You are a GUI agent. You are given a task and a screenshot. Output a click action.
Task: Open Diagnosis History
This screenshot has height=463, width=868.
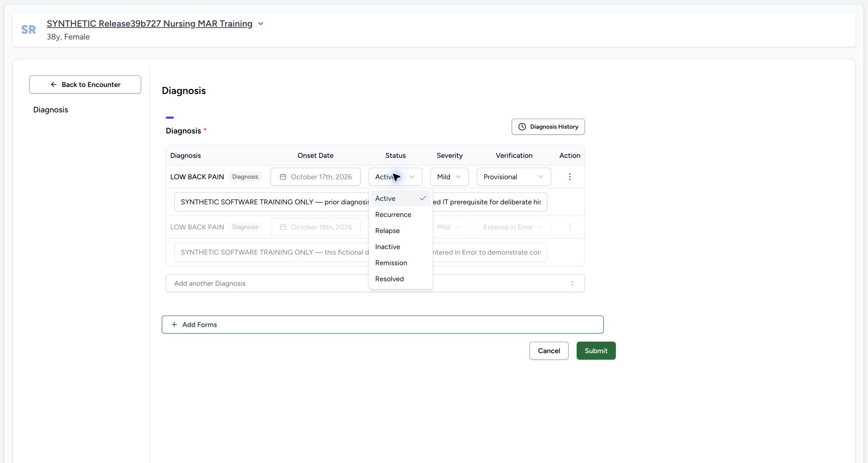pos(548,127)
